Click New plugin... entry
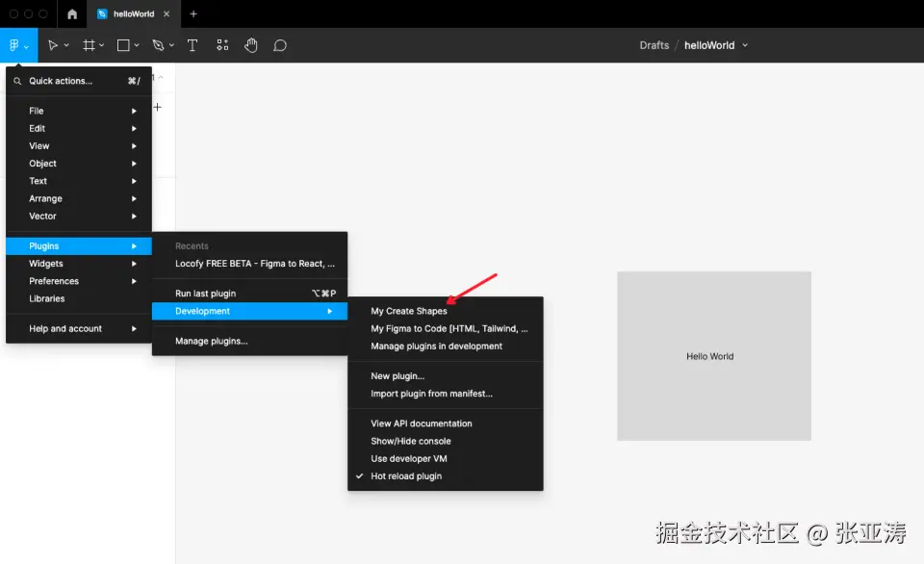This screenshot has width=924, height=564. click(x=446, y=376)
